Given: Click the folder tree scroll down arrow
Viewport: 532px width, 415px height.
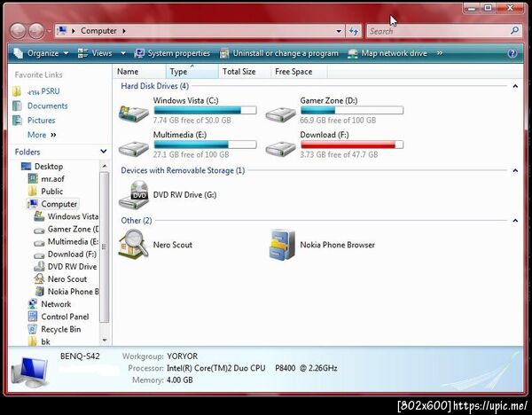Looking at the screenshot, I should pyautogui.click(x=105, y=340).
